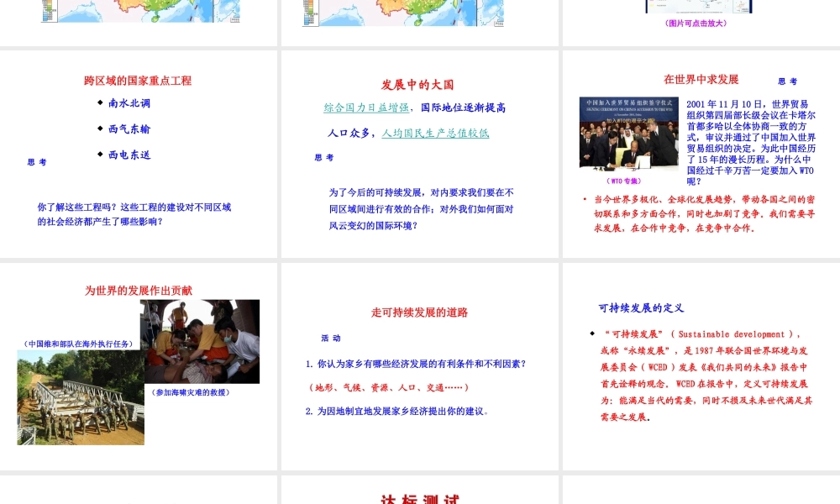
Task: Click the caption 中国维和部队在海外执行任务
Action: coord(78,344)
